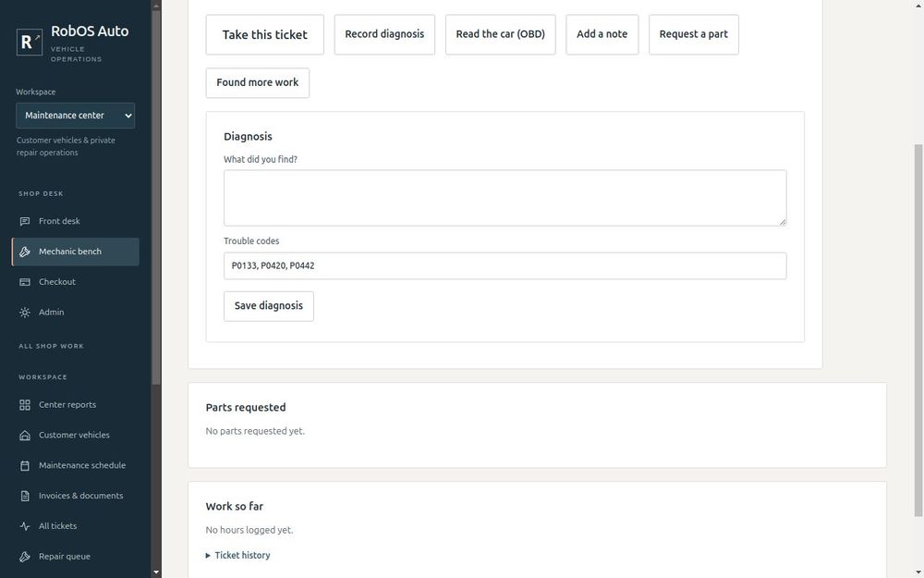Open the Front desk chat icon
The image size is (924, 578).
25,221
